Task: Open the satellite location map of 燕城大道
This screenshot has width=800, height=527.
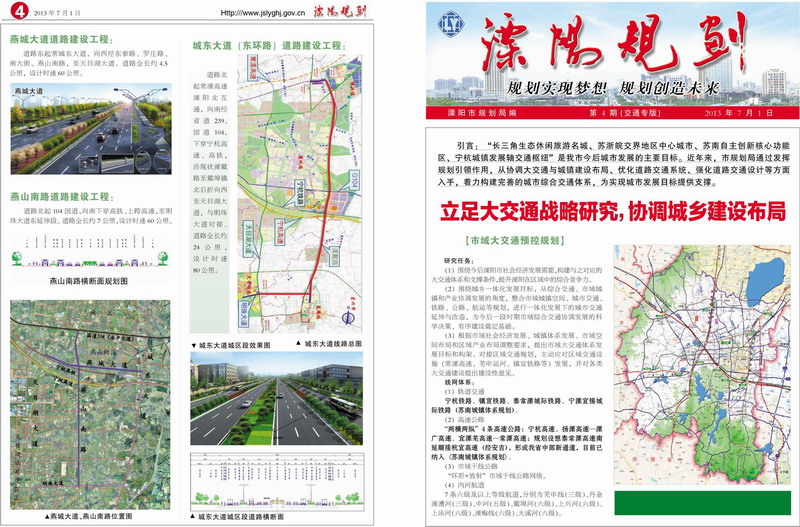Action: (90, 405)
